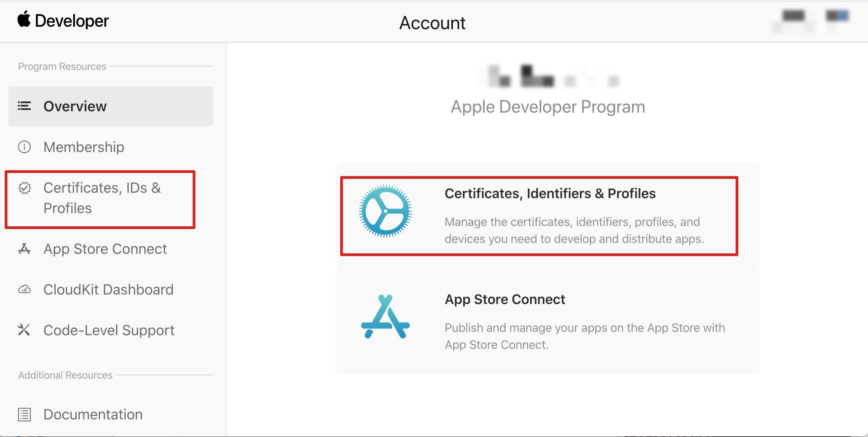
Task: Click the Documentation page icon
Action: click(24, 414)
